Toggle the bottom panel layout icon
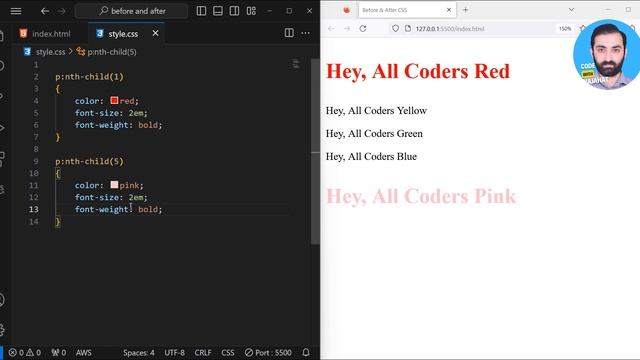The height and width of the screenshot is (360, 640). [218, 11]
